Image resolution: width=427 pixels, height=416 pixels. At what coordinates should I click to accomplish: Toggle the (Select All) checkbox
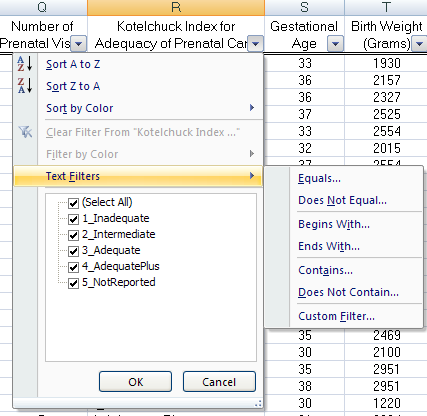(x=73, y=203)
